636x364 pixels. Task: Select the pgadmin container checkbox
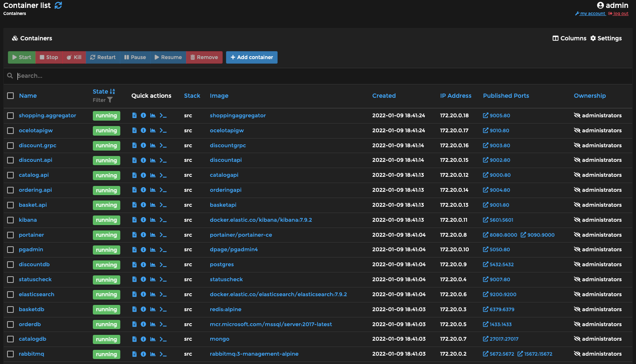[10, 250]
